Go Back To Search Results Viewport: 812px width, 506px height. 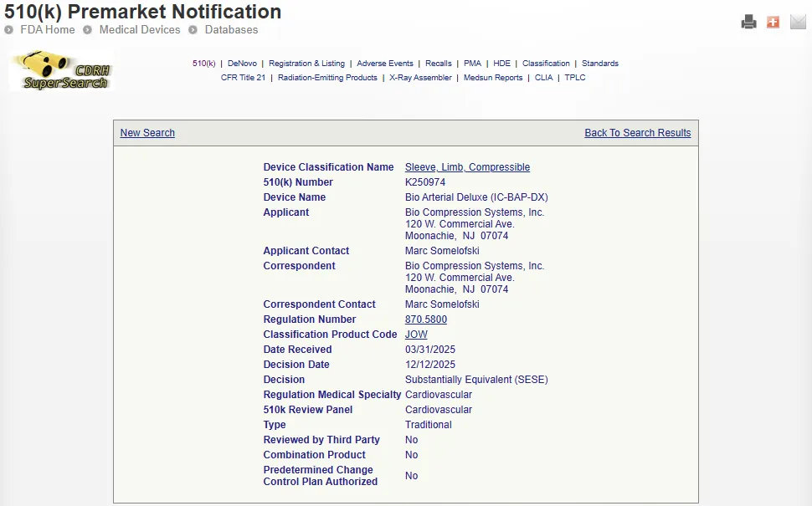(638, 133)
